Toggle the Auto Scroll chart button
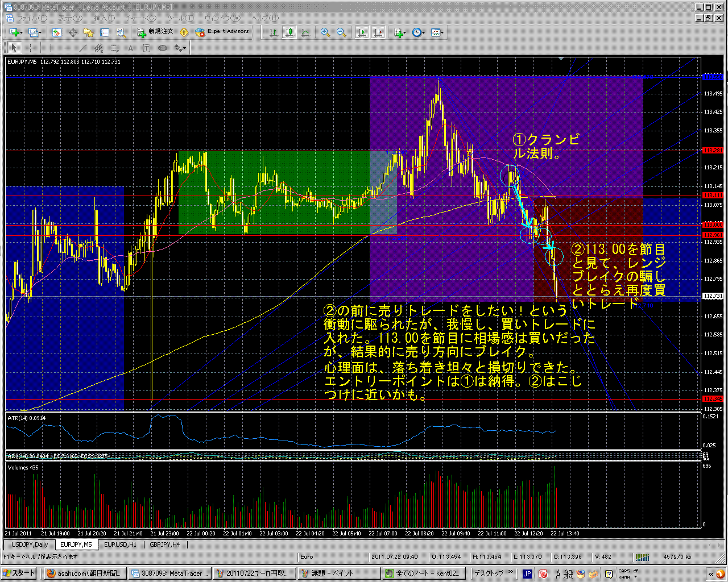 (x=362, y=32)
